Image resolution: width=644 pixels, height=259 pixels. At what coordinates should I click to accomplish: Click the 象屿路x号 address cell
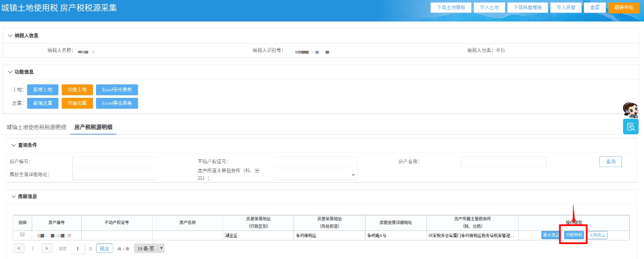pyautogui.click(x=395, y=236)
